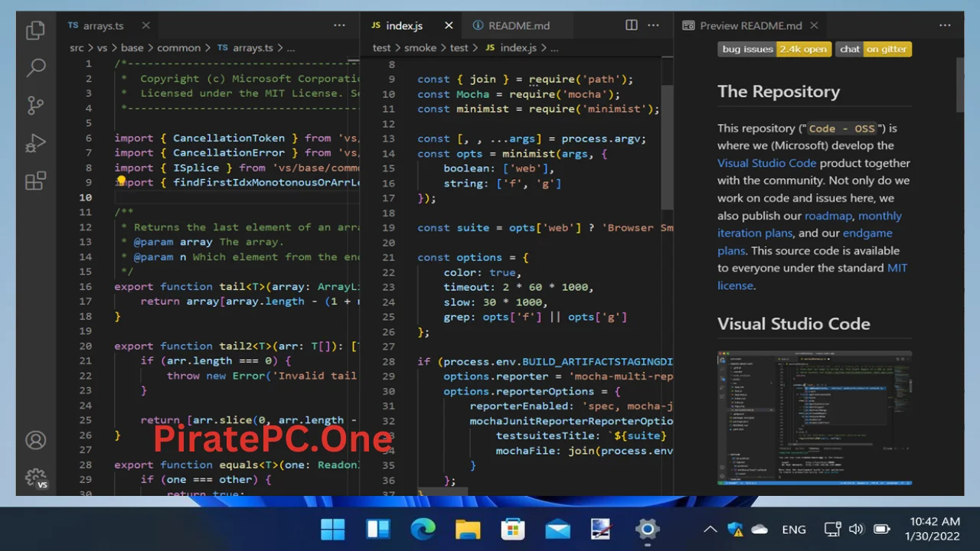980x551 pixels.
Task: Open File Explorer from the taskbar
Action: tap(468, 529)
